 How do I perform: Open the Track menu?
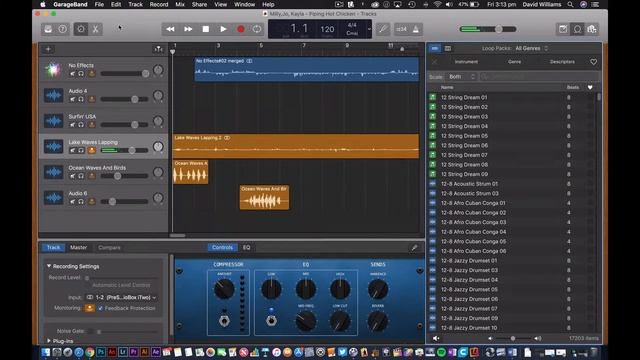pos(135,4)
